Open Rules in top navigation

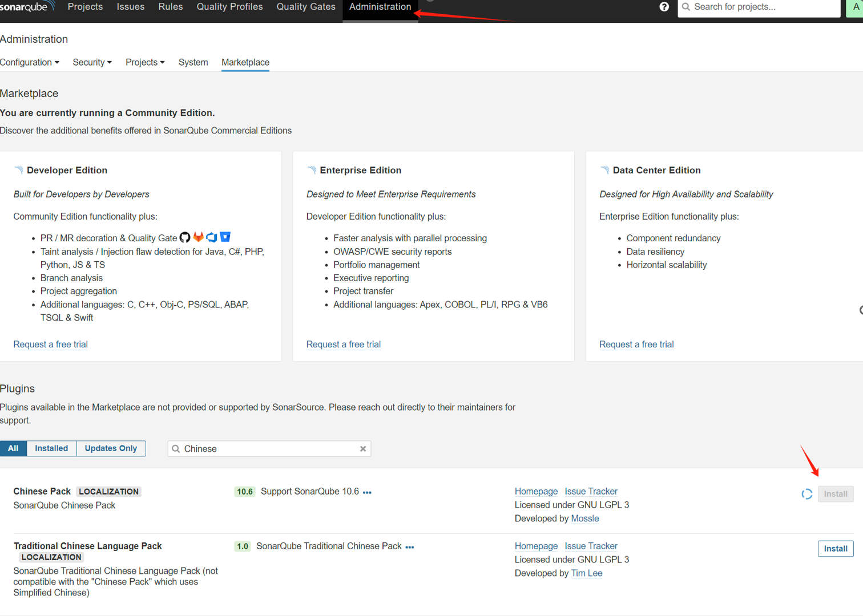pyautogui.click(x=171, y=7)
